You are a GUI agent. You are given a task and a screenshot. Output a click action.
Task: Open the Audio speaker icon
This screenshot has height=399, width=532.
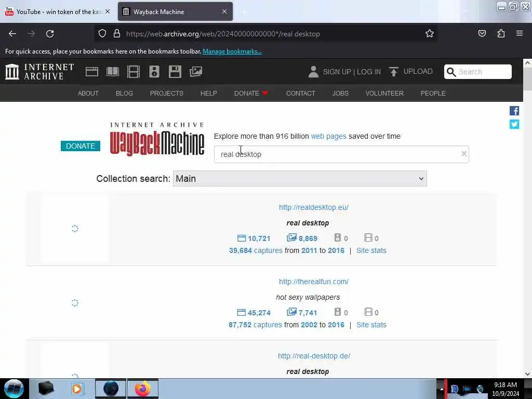[154, 72]
